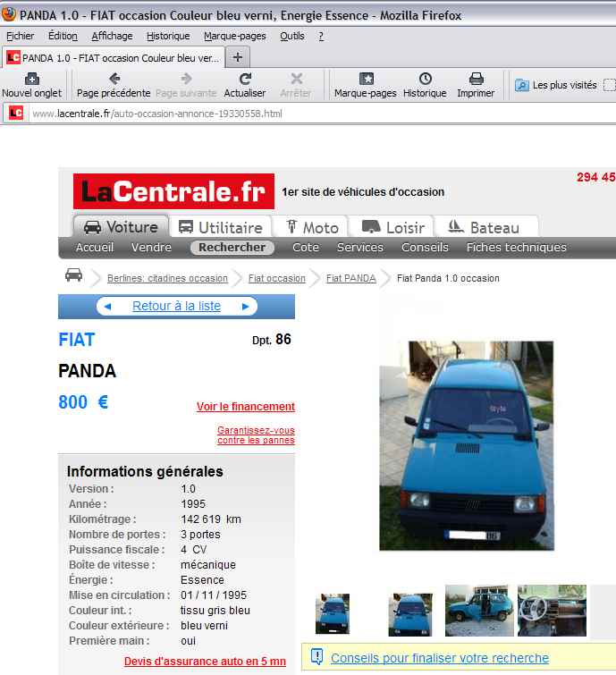Click the right arrow beside Retour à la liste
This screenshot has height=675, width=616.
pyautogui.click(x=245, y=307)
